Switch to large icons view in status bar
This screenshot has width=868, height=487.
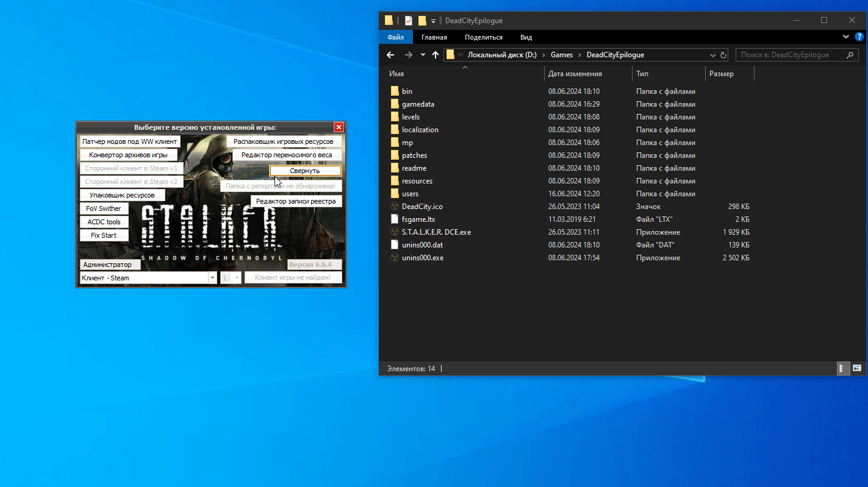[x=856, y=368]
